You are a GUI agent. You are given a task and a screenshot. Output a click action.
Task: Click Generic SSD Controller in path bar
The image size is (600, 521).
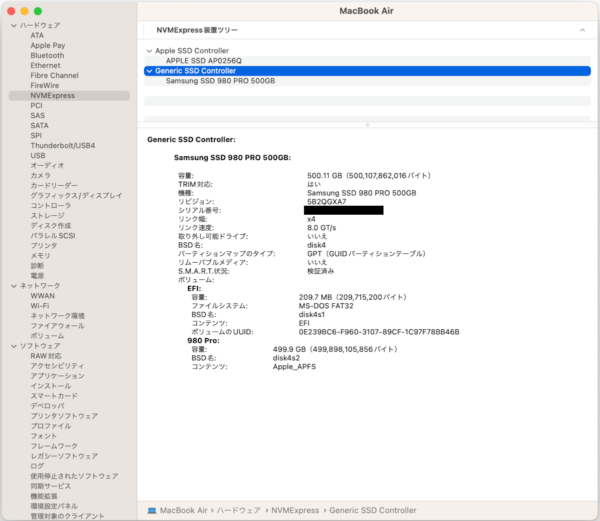click(373, 511)
